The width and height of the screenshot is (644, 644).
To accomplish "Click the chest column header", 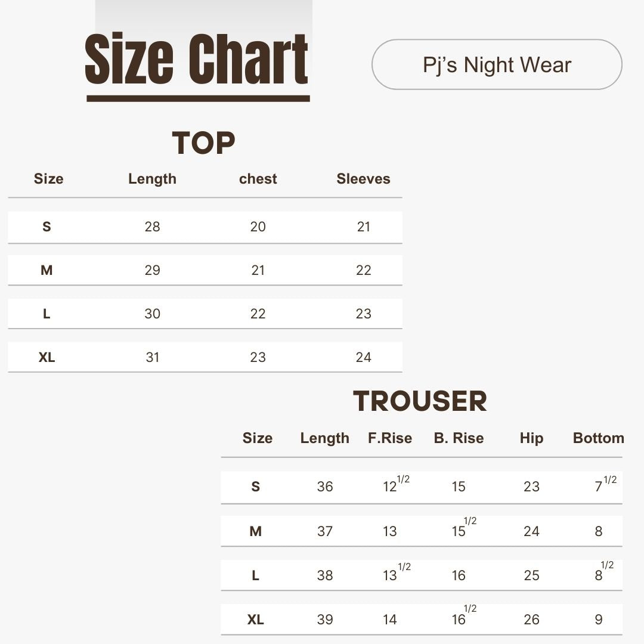I will [x=258, y=179].
